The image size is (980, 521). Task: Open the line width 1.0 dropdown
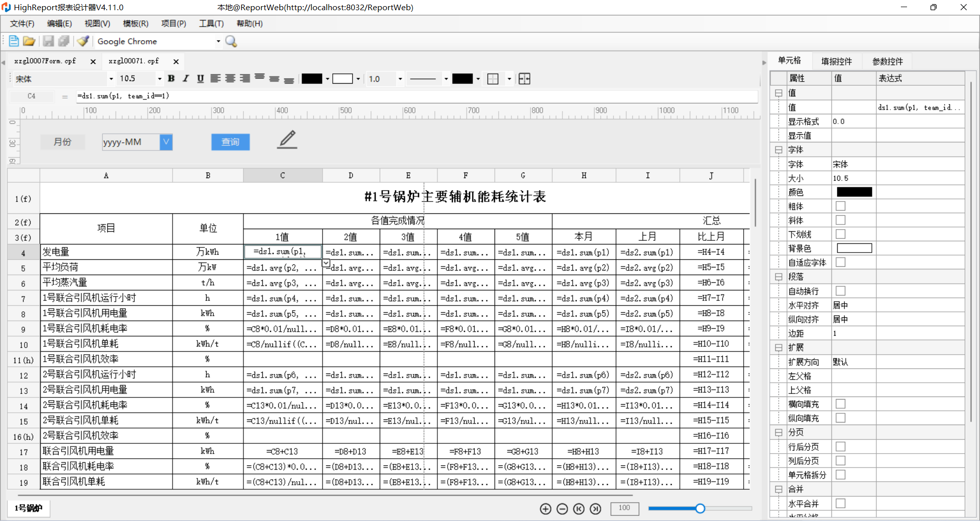(400, 79)
